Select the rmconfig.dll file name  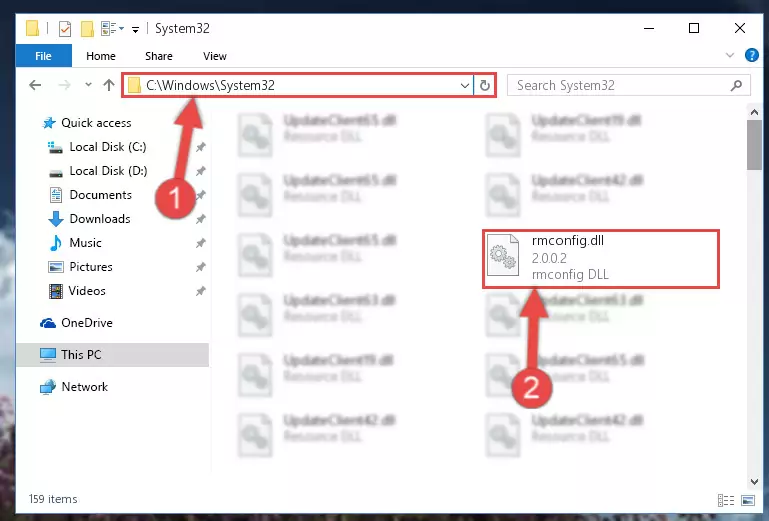click(x=568, y=241)
